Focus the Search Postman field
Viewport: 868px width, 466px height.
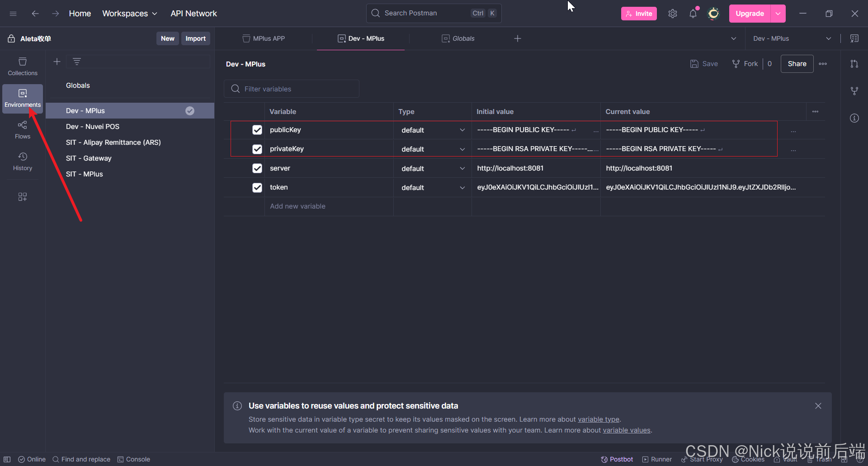point(434,14)
